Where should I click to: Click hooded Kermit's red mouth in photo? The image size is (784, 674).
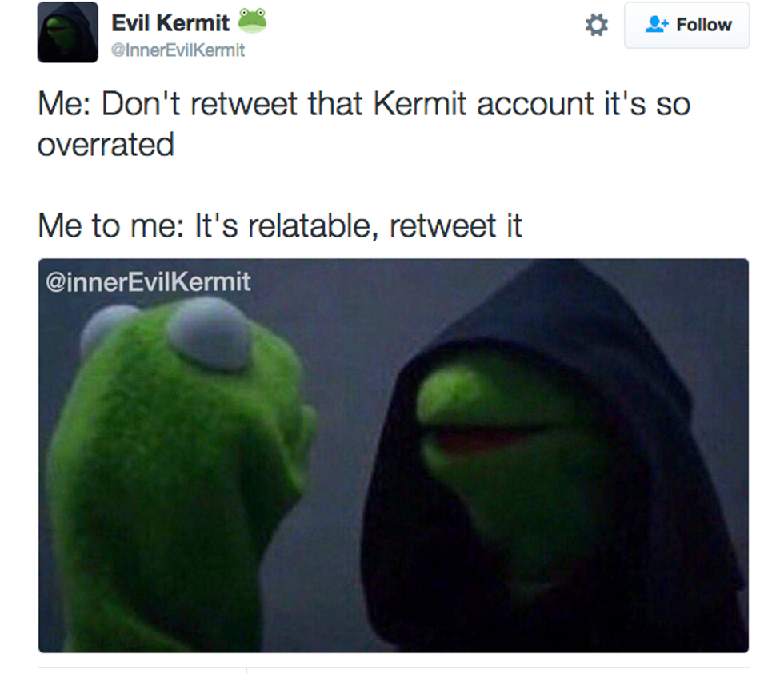pyautogui.click(x=480, y=440)
